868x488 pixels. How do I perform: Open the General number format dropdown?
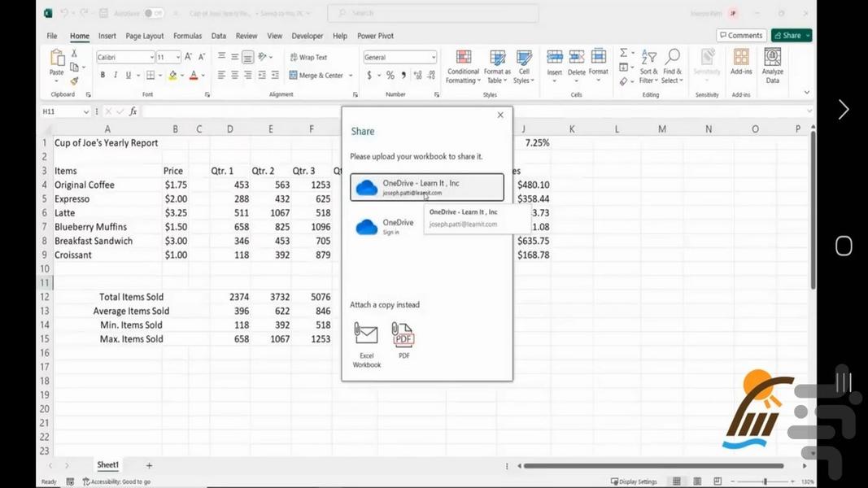pos(433,58)
